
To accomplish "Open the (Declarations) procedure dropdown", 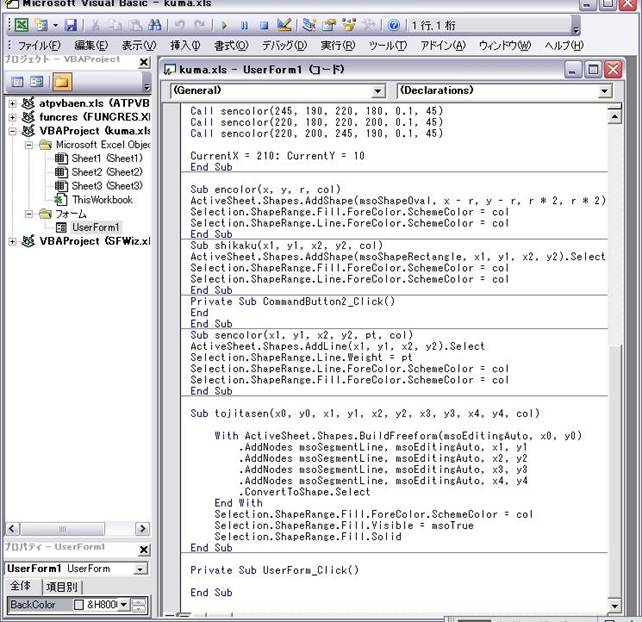I will pyautogui.click(x=605, y=91).
